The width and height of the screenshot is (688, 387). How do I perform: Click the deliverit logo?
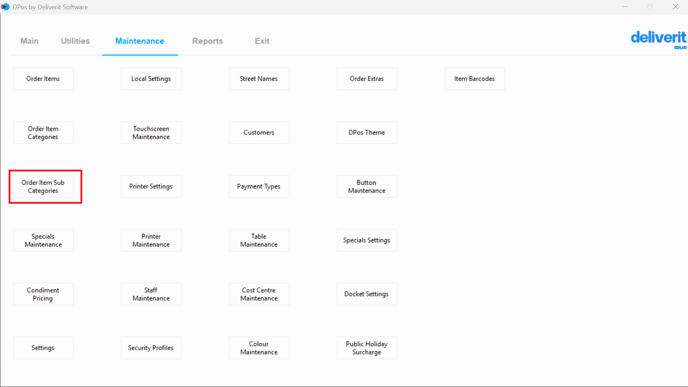659,39
